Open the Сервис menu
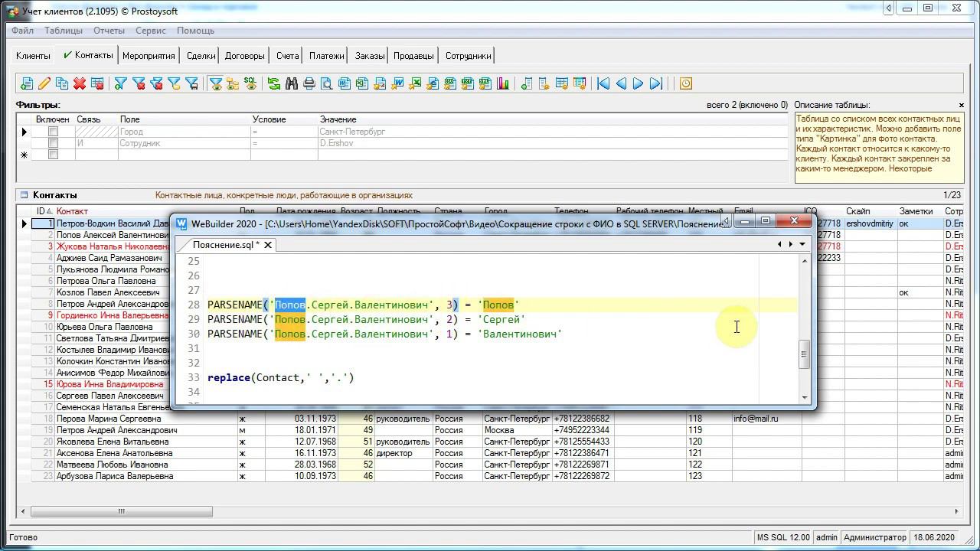980x551 pixels. pyautogui.click(x=150, y=31)
